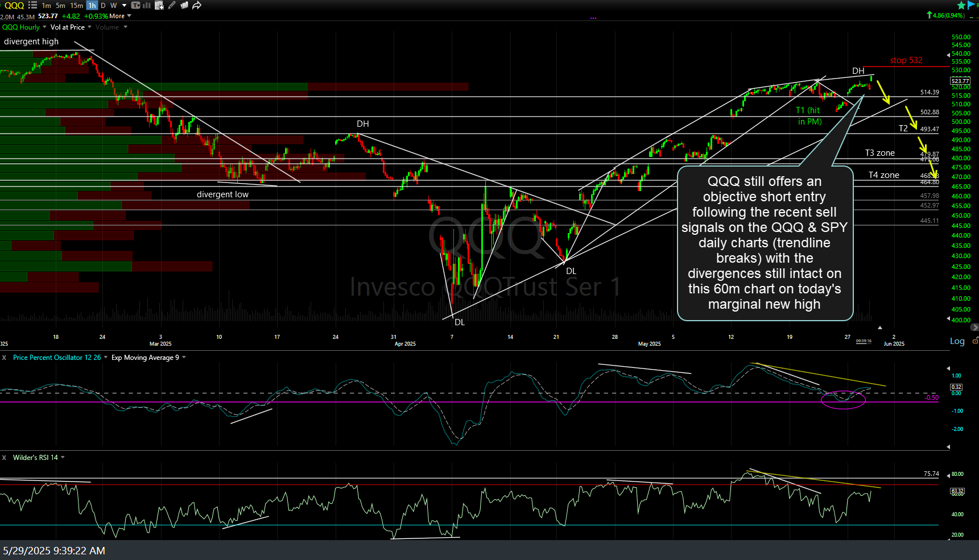Click the QQQ ticker symbol
979x560 pixels.
click(x=14, y=5)
